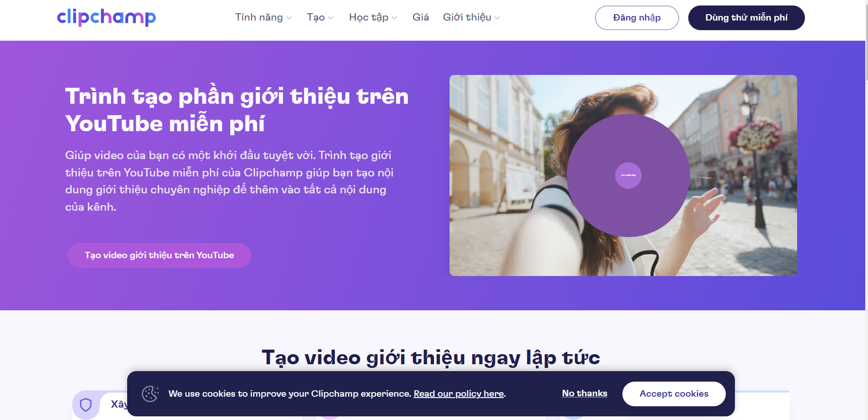The image size is (868, 420).
Task: Click the cookie icon in the banner
Action: (x=150, y=393)
